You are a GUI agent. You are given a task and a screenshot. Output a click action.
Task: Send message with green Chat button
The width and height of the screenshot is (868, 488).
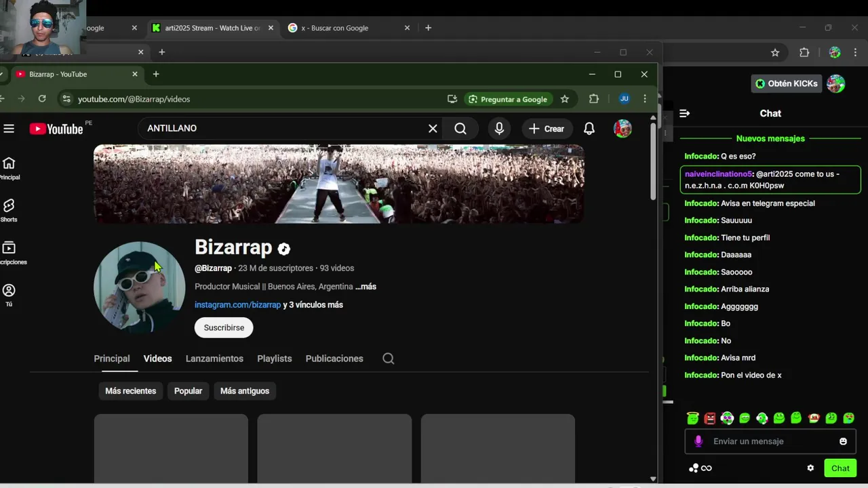click(840, 468)
